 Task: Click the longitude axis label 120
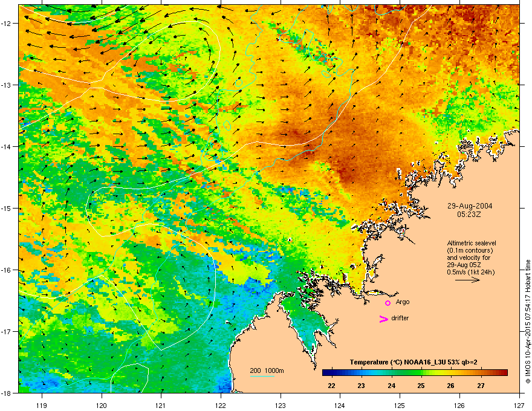[102, 406]
